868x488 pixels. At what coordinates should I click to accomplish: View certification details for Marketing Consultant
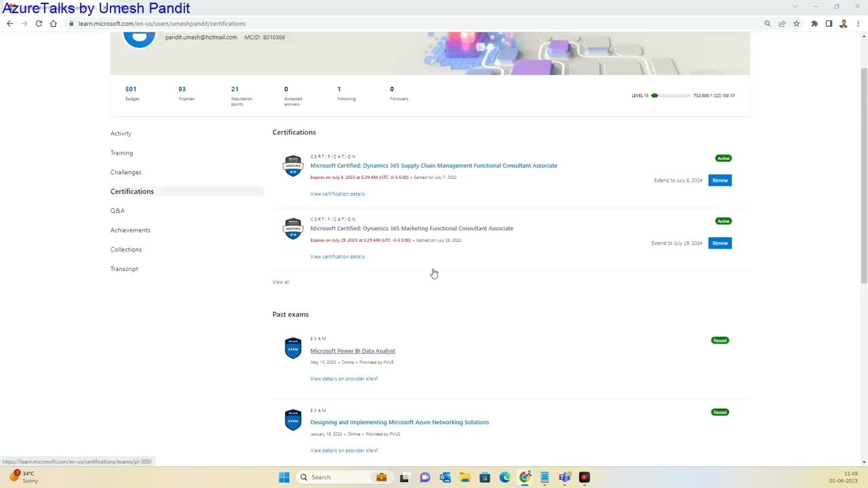[337, 257]
